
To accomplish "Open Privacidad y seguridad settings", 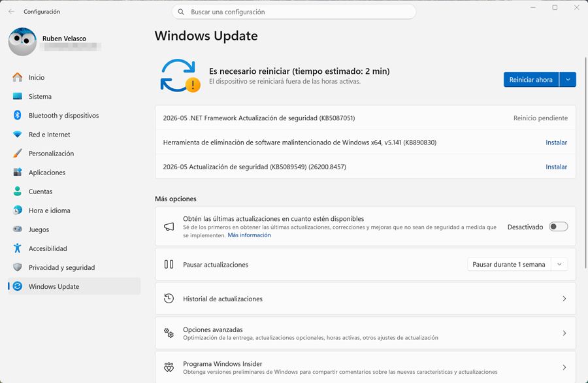I will 74,267.
